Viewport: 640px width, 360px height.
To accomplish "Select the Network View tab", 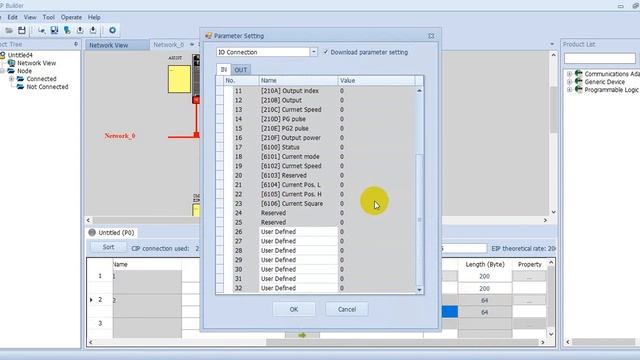I will click(117, 45).
